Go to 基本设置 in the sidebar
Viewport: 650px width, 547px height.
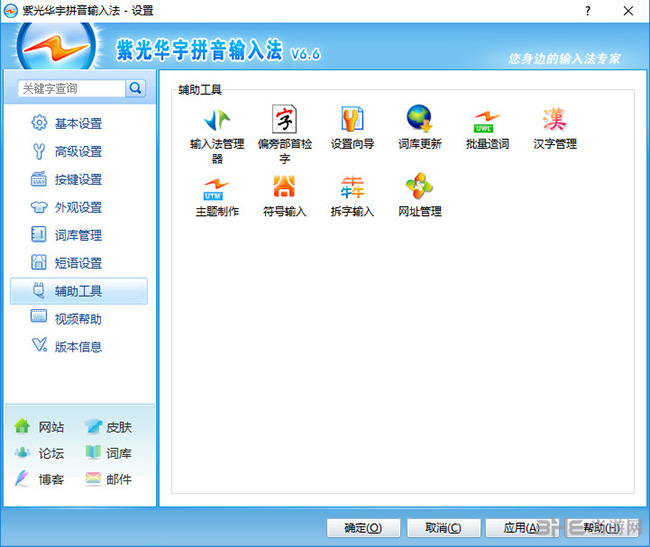point(79,123)
